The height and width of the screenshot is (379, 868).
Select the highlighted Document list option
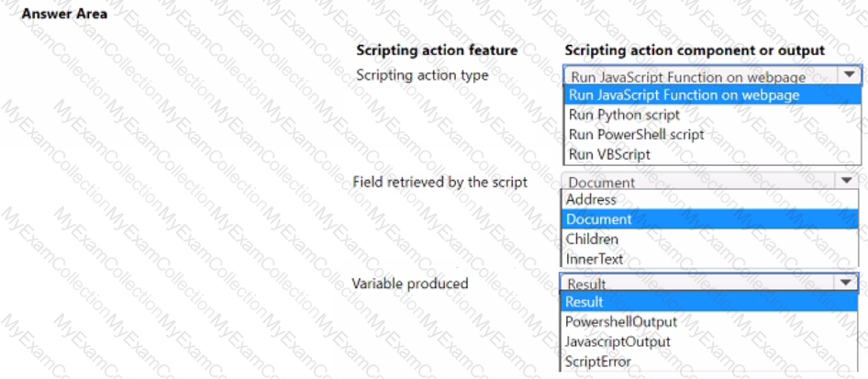pyautogui.click(x=598, y=219)
